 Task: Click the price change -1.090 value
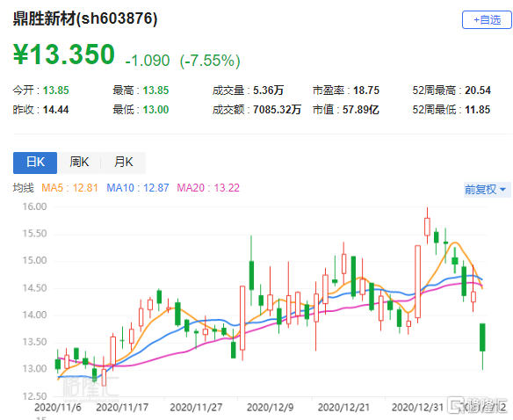(148, 61)
